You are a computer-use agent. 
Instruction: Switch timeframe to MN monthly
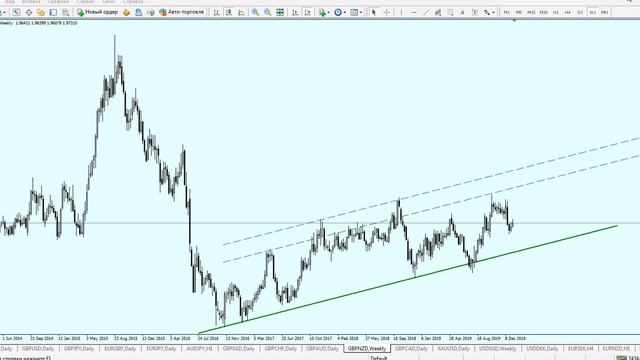(x=604, y=13)
